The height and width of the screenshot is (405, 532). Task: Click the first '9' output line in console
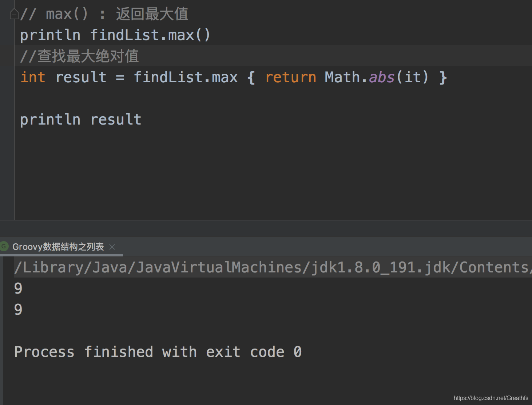[x=18, y=288]
